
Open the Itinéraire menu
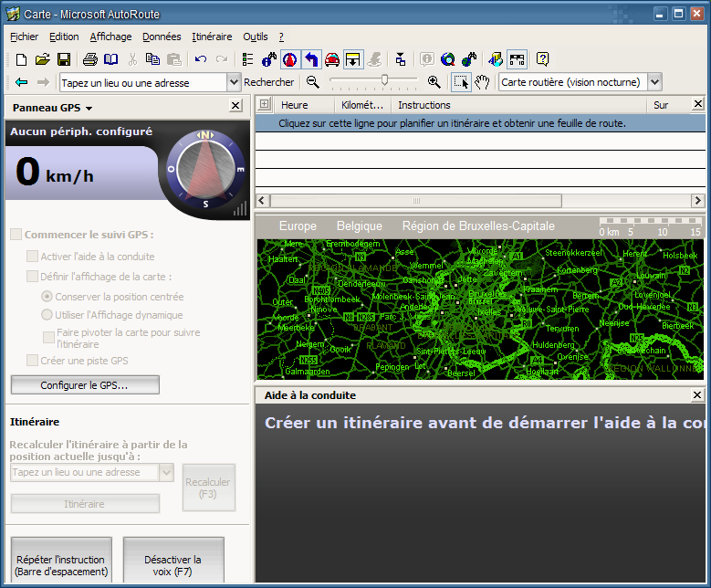tap(212, 37)
